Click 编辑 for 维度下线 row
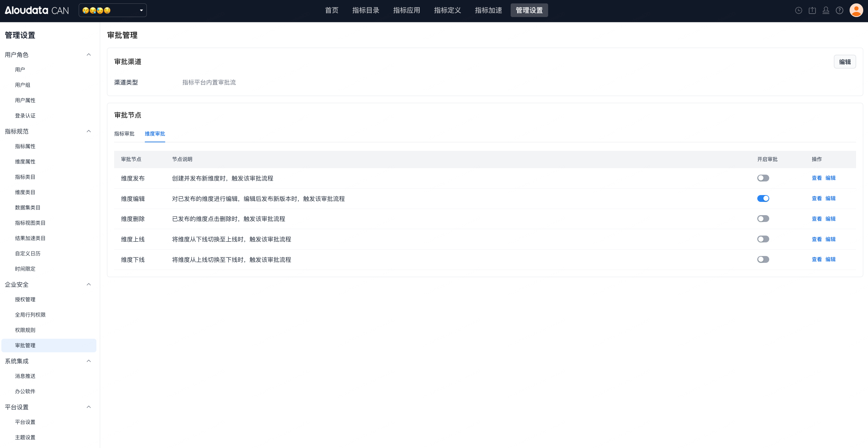Viewport: 868px width, 448px height. pos(830,259)
